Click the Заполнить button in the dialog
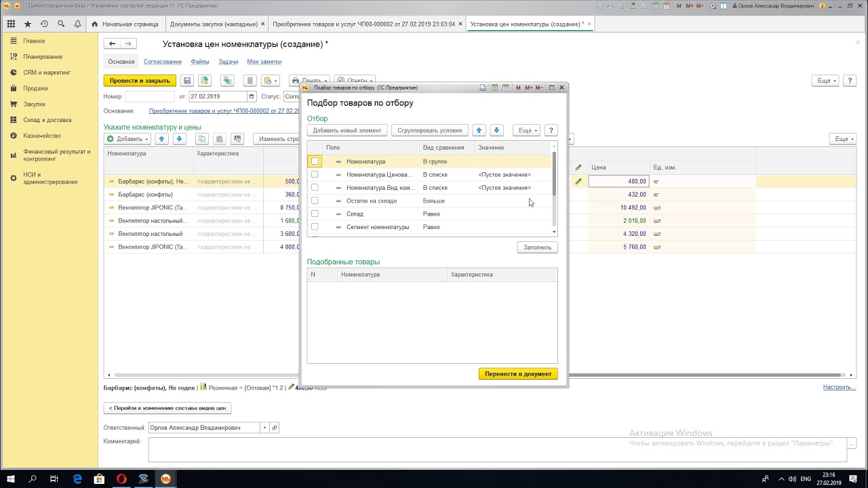 click(537, 247)
